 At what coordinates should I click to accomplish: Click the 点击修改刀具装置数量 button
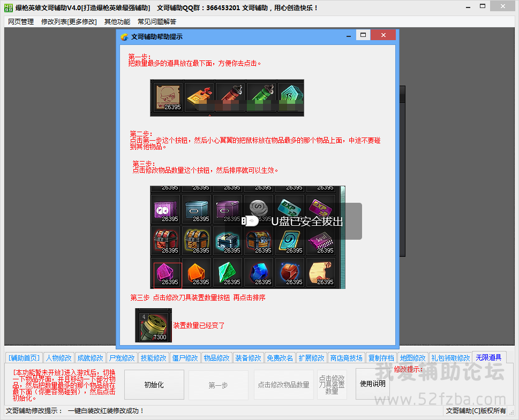[332, 385]
